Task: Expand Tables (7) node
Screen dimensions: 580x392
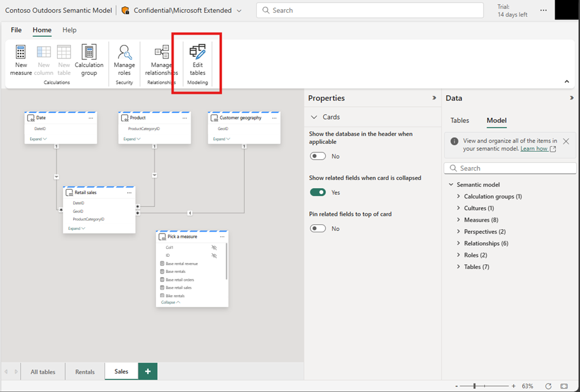Action: (458, 267)
